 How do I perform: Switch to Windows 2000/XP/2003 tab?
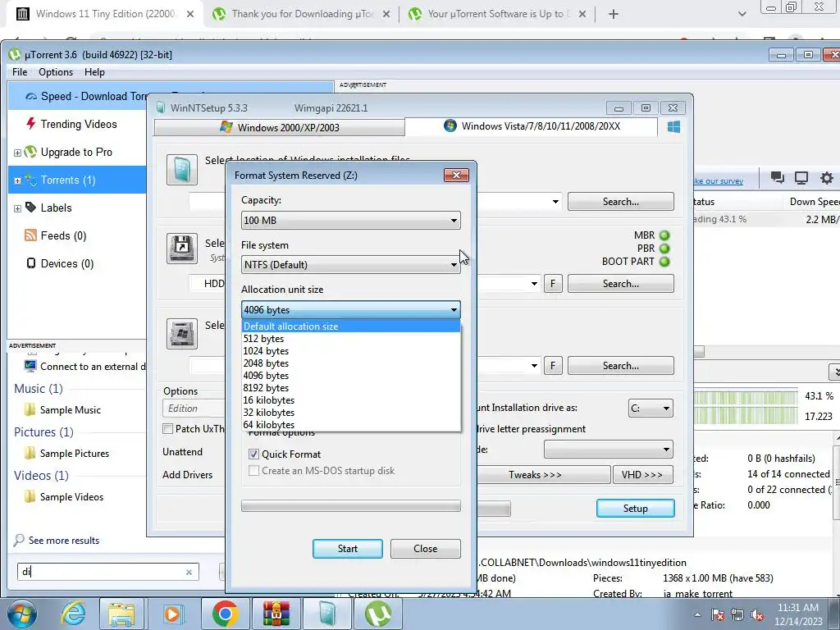coord(280,127)
